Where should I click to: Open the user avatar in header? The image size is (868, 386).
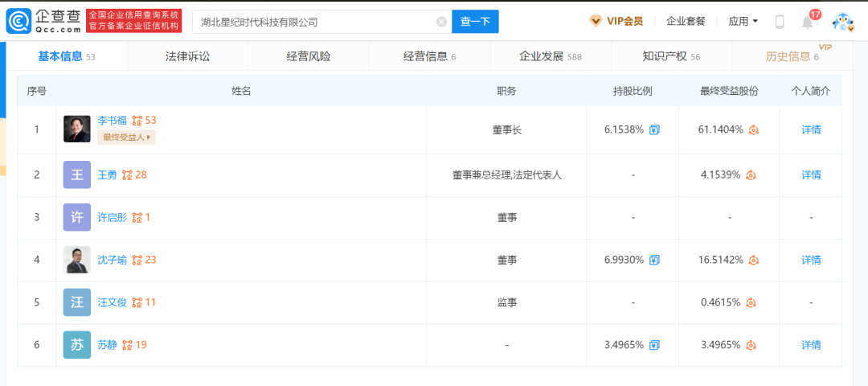coord(844,22)
